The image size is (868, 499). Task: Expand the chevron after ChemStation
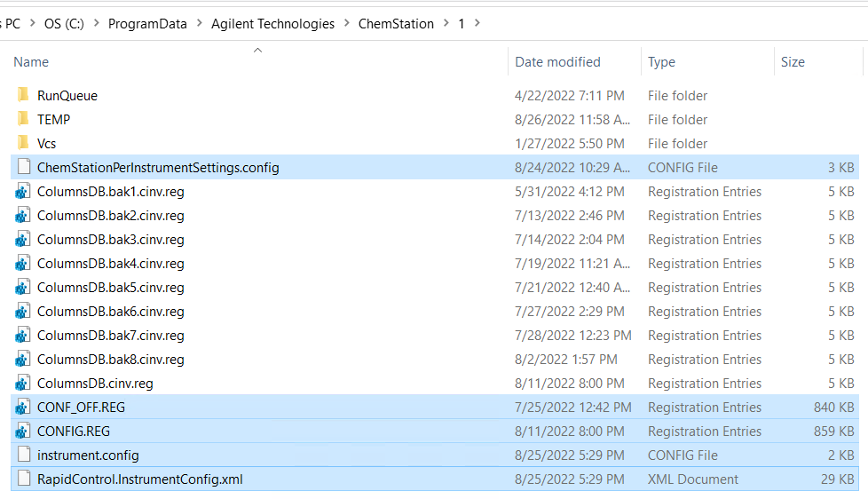coord(446,23)
